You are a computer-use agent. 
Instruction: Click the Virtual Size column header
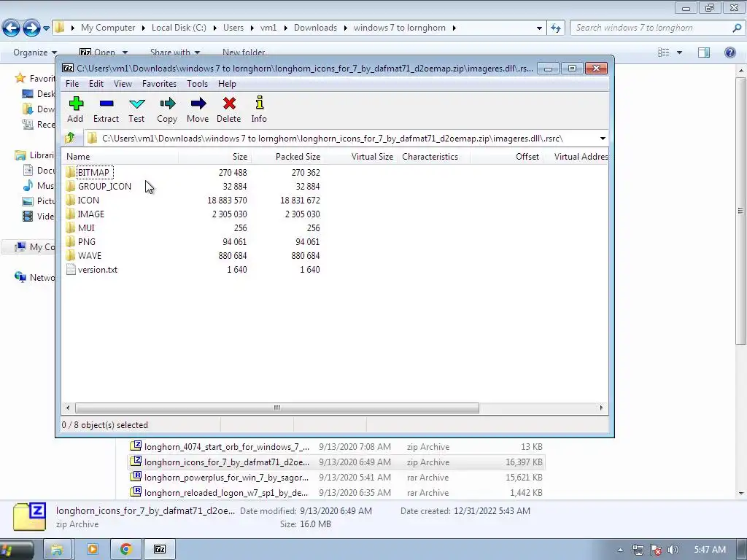(x=360, y=157)
